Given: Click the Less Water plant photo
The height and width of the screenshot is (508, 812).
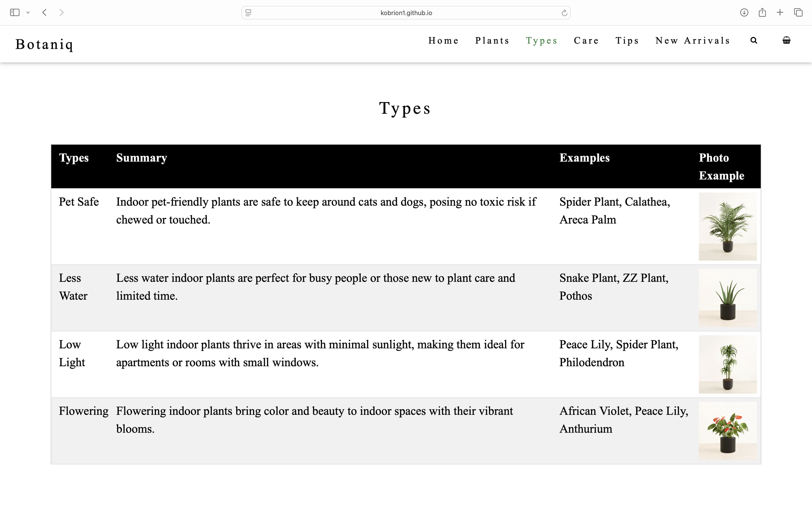Looking at the screenshot, I should pyautogui.click(x=728, y=298).
